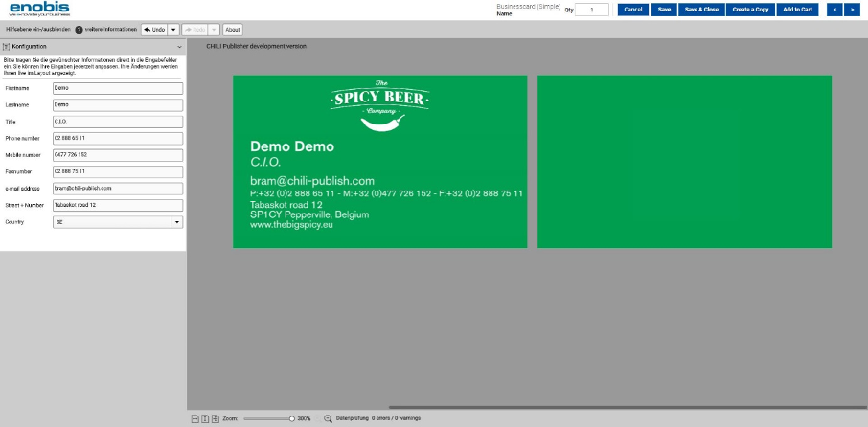Adjust the Zoom slider handle
Screen dimensions: 868x427
tap(292, 418)
